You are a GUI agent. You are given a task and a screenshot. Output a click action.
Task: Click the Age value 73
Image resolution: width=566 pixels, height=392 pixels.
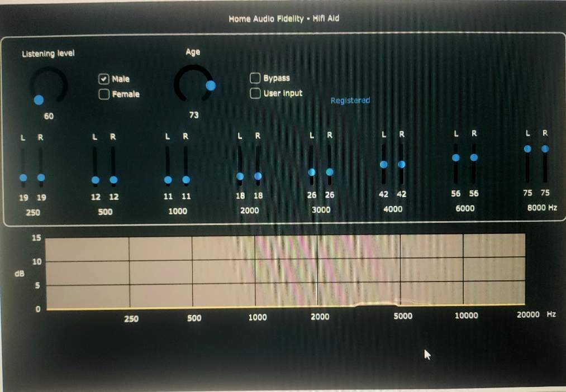[x=194, y=115]
